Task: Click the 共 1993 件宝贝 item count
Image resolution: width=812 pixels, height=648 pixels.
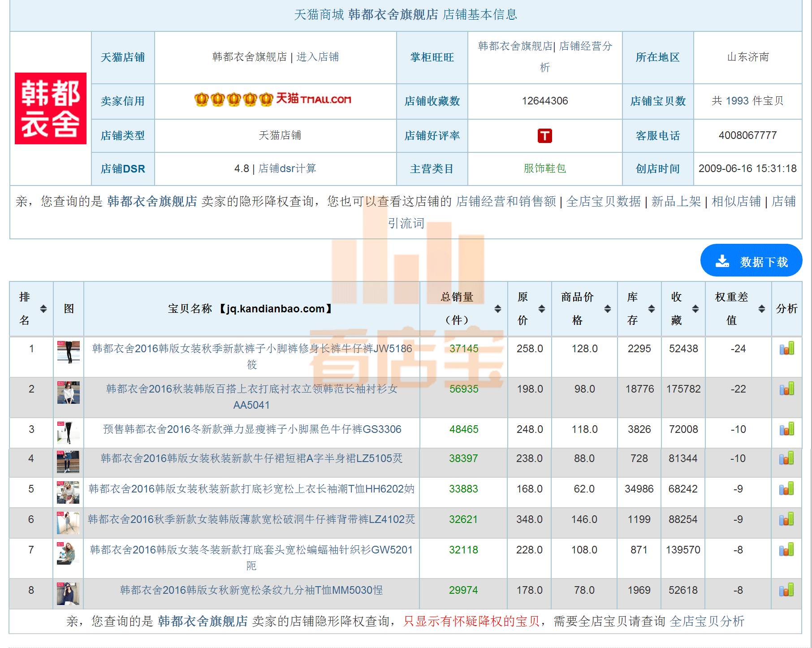Action: coord(747,101)
